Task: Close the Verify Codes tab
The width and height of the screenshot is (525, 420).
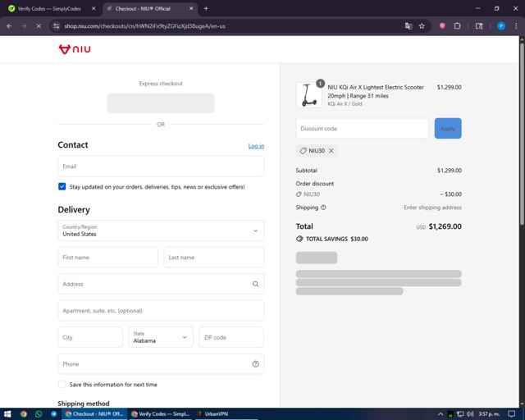Action: (94, 9)
